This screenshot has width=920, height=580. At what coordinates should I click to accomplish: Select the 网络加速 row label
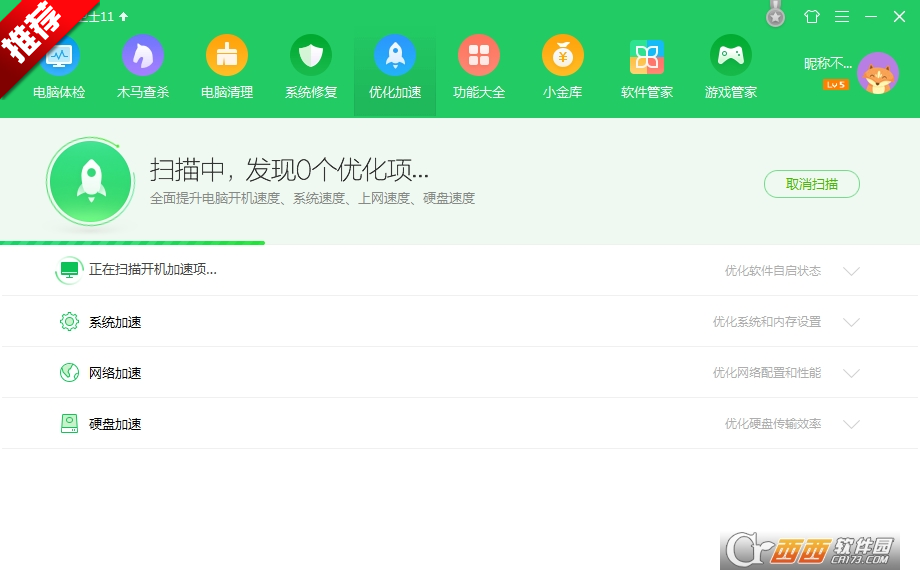tap(115, 373)
